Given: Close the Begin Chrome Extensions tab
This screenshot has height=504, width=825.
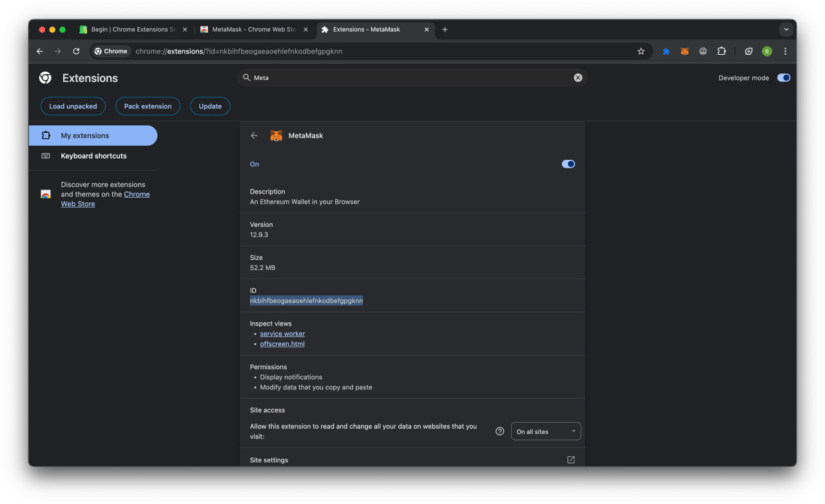Looking at the screenshot, I should click(x=185, y=30).
